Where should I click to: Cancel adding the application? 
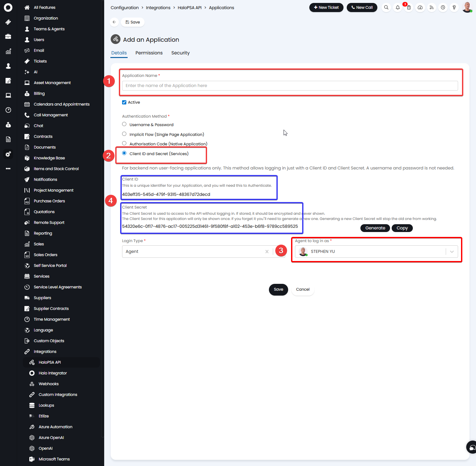303,289
